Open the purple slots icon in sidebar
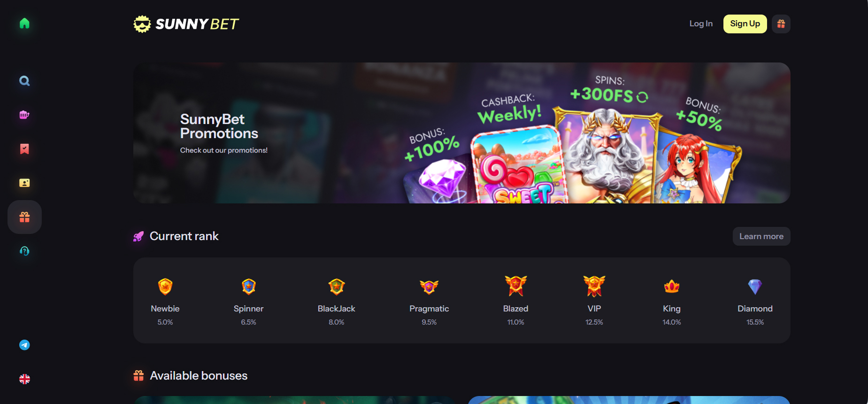 [24, 115]
